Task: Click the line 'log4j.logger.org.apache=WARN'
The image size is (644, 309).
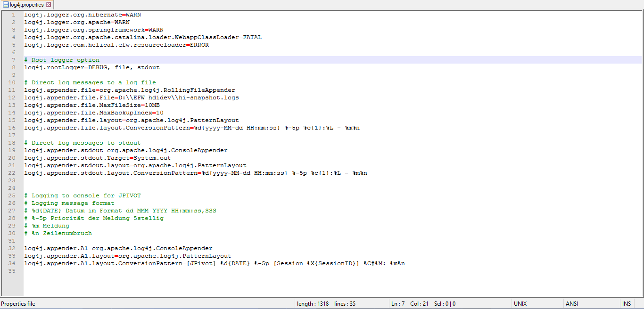Action: pos(77,22)
